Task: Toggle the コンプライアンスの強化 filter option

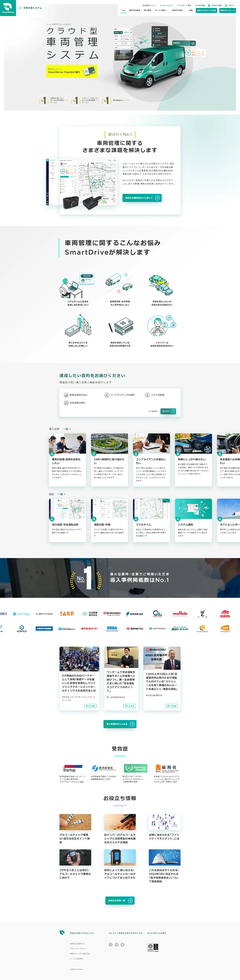Action: (x=119, y=395)
